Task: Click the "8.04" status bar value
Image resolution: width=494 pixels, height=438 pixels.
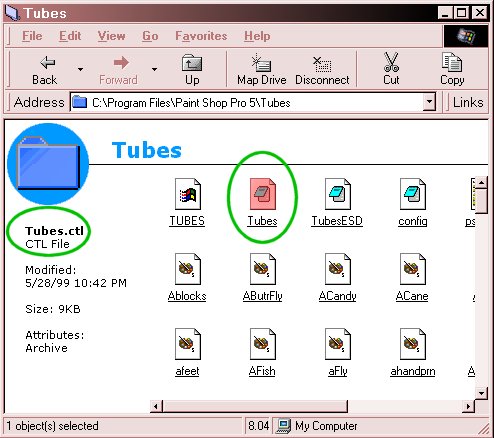Action: (x=258, y=426)
